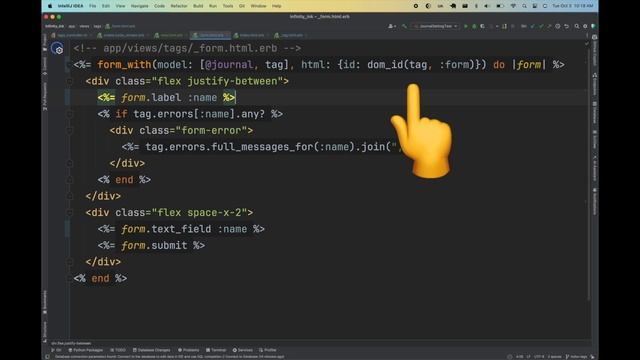Screen dimensions: 640x360
Task: Open the Refactor menu
Action: [179, 6]
